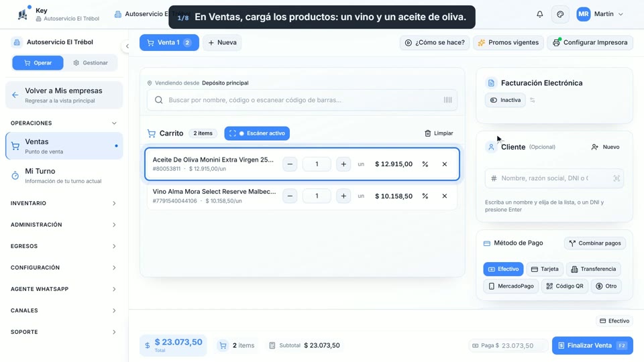Screen dimensions: 644x362
Task: Expand the Administración section
Action: tap(64, 225)
